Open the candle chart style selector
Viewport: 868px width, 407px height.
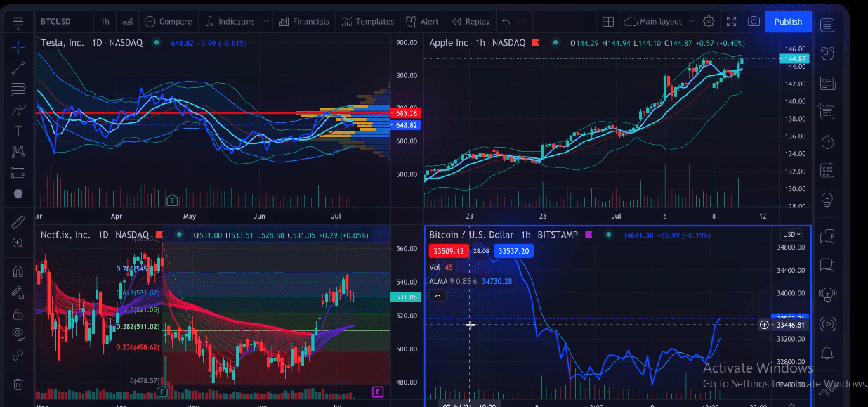(x=128, y=22)
